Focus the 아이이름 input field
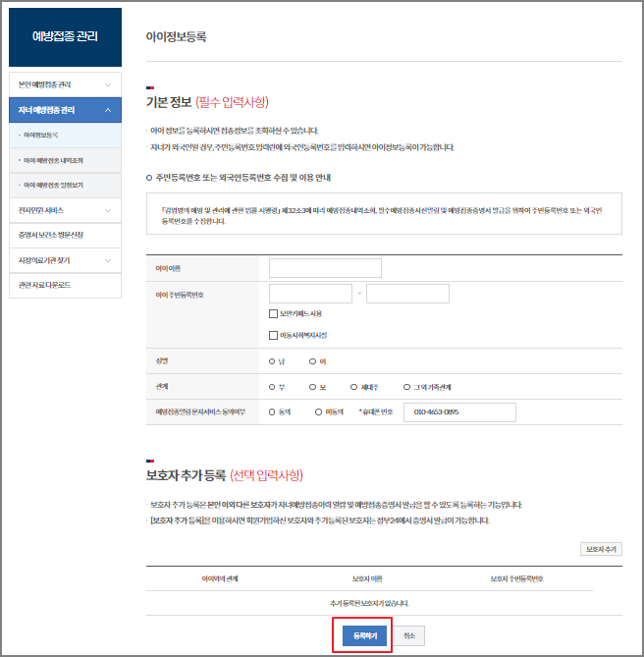Image resolution: width=644 pixels, height=657 pixels. pyautogui.click(x=325, y=268)
